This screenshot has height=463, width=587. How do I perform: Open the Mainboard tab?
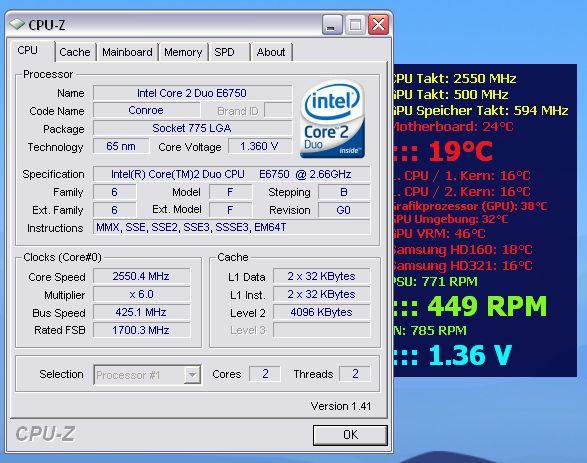(127, 52)
